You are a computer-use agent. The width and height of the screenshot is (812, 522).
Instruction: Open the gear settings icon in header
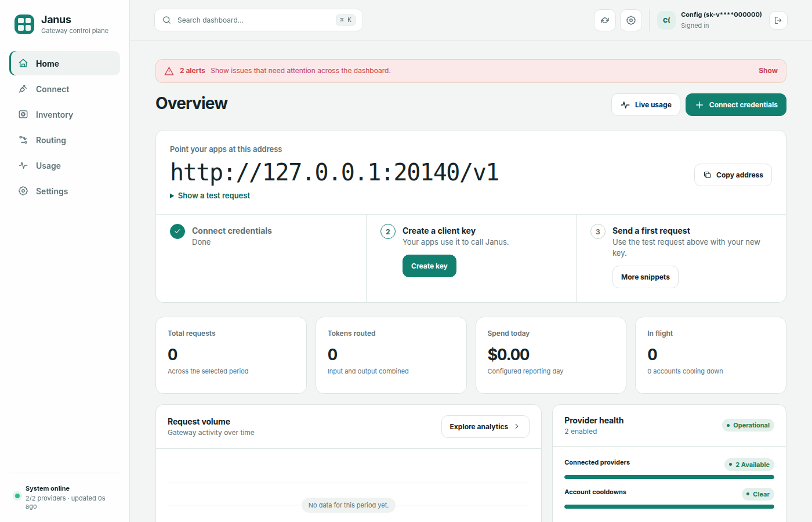631,20
